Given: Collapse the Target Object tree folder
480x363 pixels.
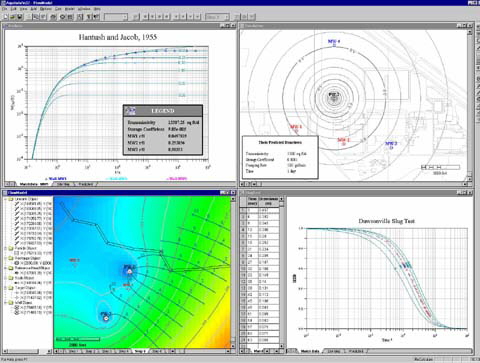Looking at the screenshot, I should 6,288.
